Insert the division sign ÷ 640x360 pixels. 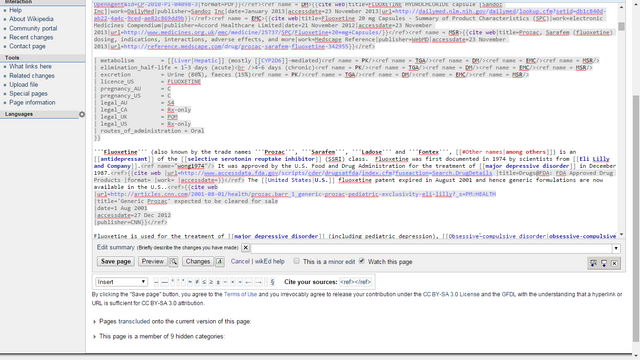pyautogui.click(x=240, y=282)
